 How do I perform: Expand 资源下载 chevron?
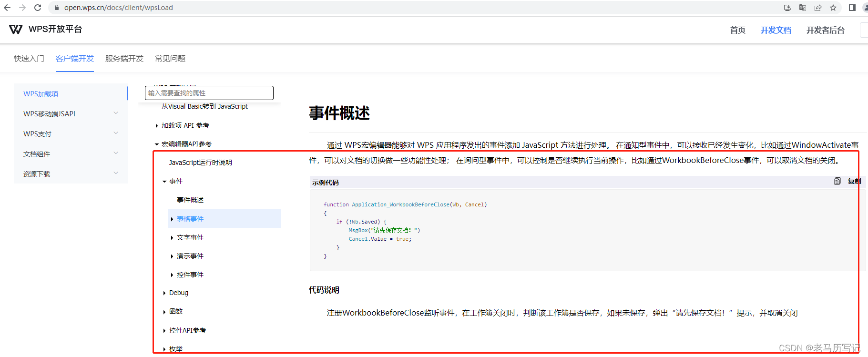pos(116,173)
